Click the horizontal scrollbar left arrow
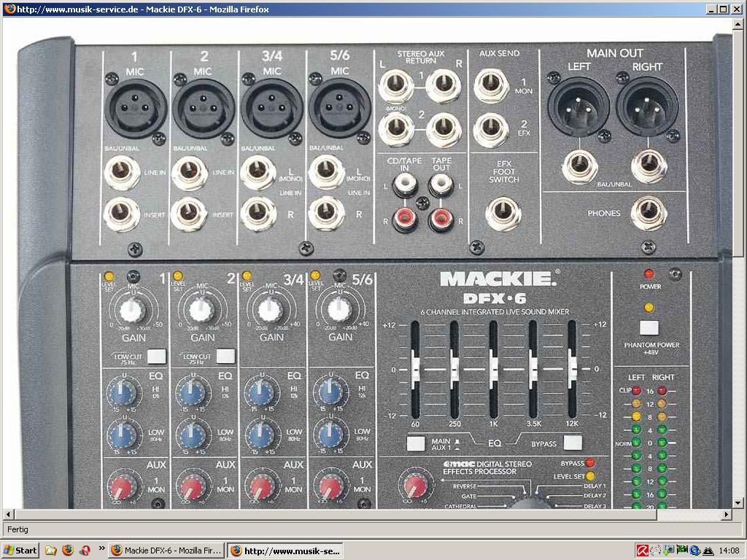747x560 pixels. tap(8, 514)
